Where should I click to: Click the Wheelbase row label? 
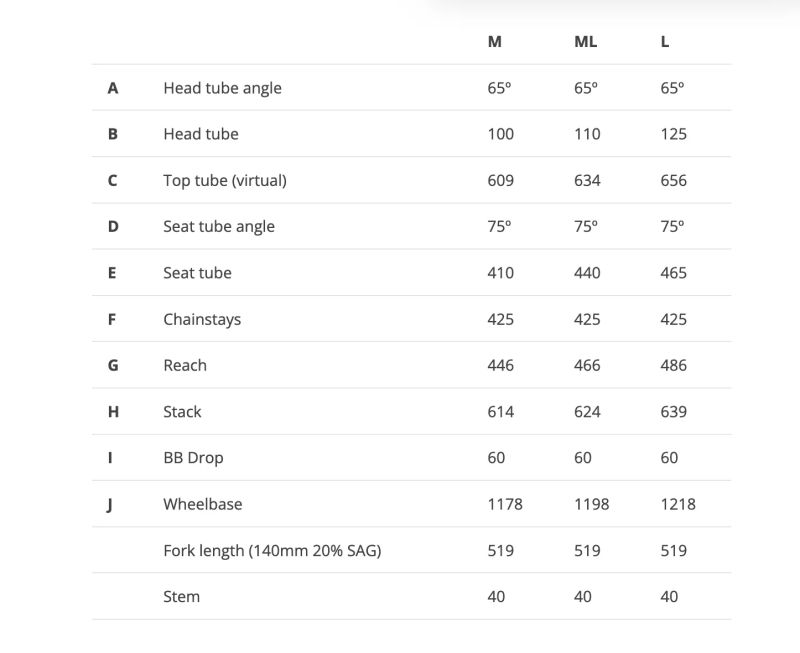pos(203,504)
